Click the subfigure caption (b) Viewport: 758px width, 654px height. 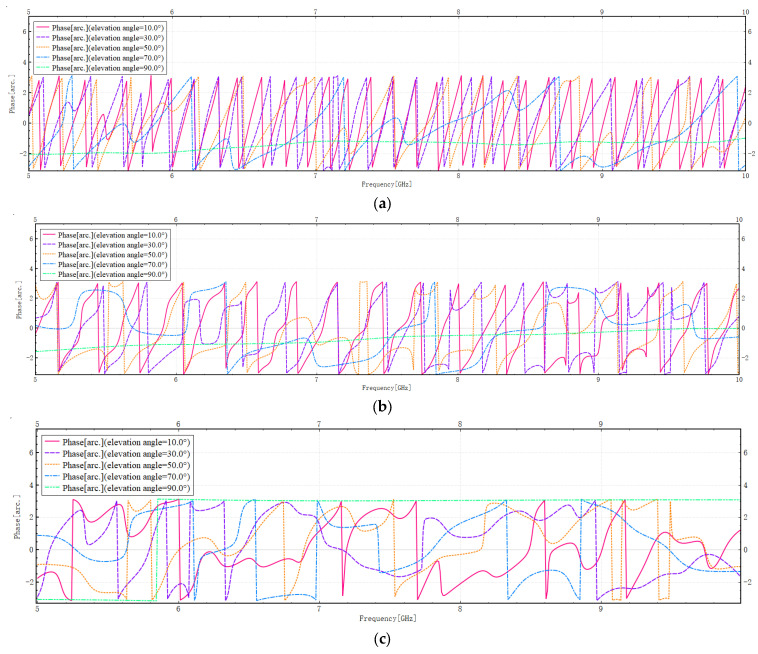[x=382, y=407]
